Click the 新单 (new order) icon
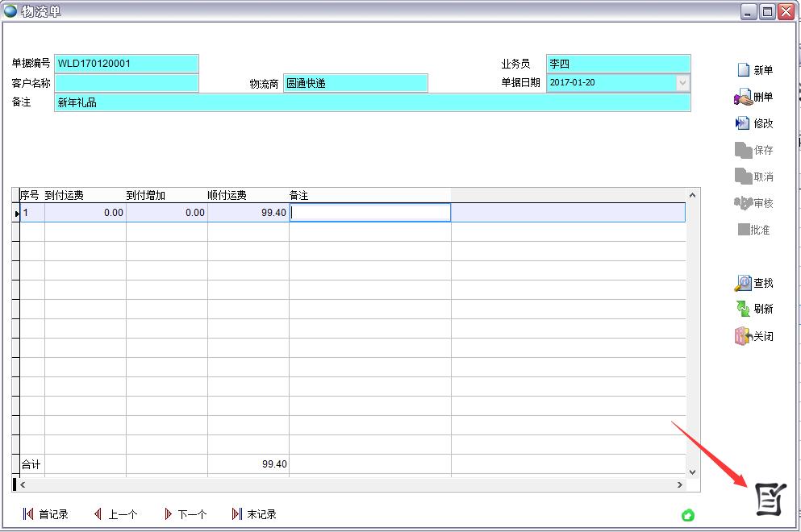Screen dimensions: 801x532 click(x=743, y=70)
